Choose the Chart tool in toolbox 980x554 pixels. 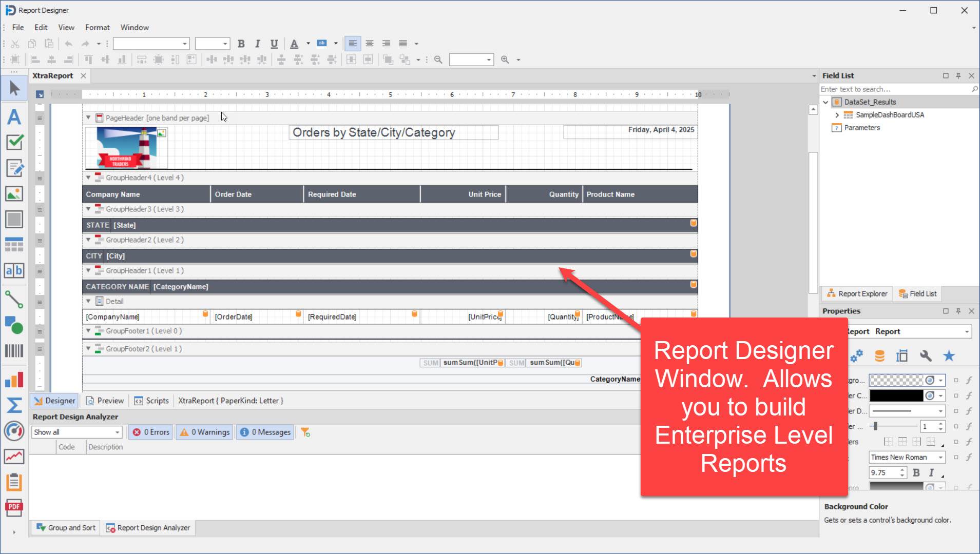tap(14, 380)
